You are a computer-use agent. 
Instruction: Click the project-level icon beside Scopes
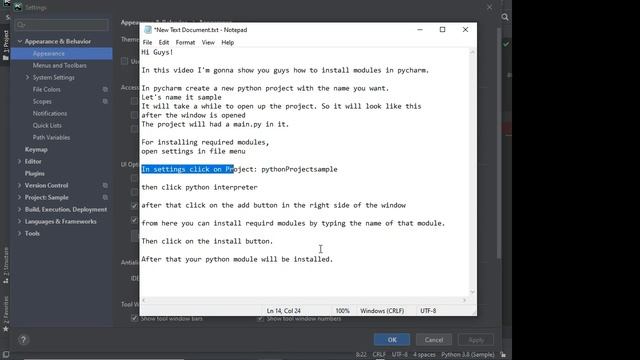click(105, 101)
